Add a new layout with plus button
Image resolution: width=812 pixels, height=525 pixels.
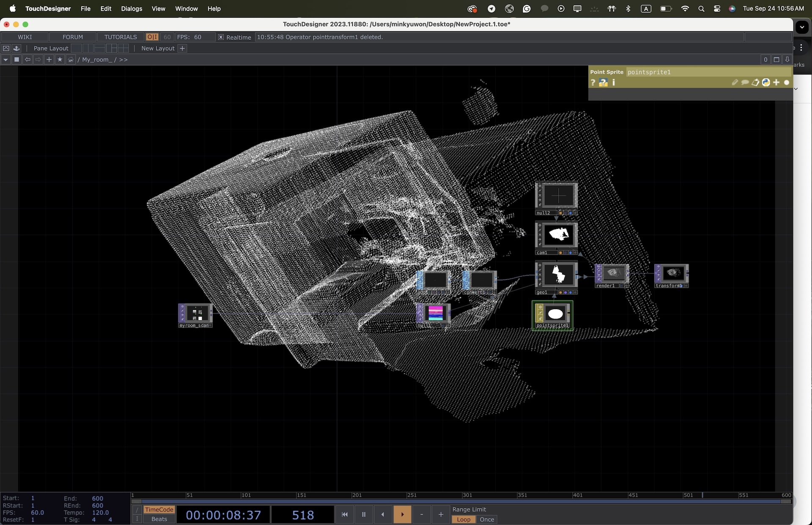point(182,48)
